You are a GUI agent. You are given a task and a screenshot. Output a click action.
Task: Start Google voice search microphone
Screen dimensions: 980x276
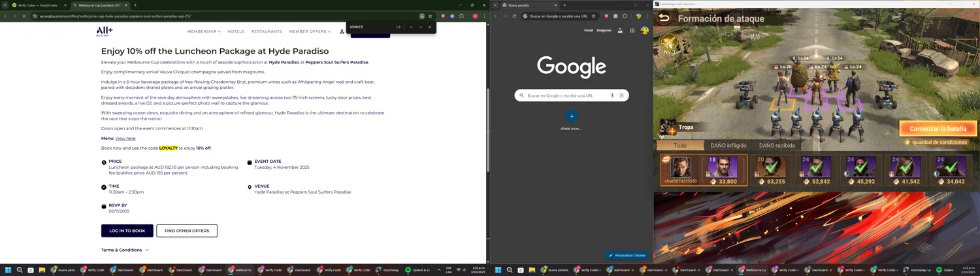click(x=612, y=95)
